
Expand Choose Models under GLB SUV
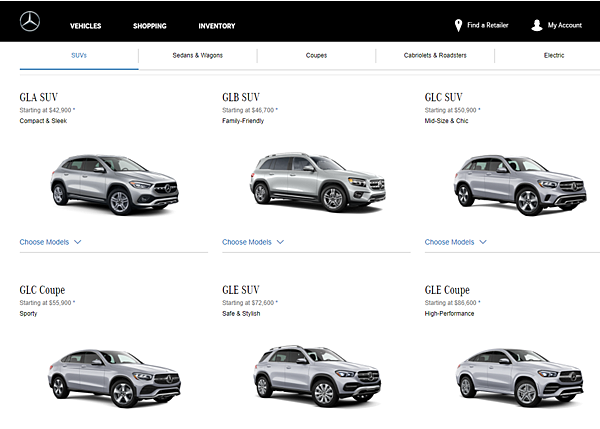tap(253, 242)
